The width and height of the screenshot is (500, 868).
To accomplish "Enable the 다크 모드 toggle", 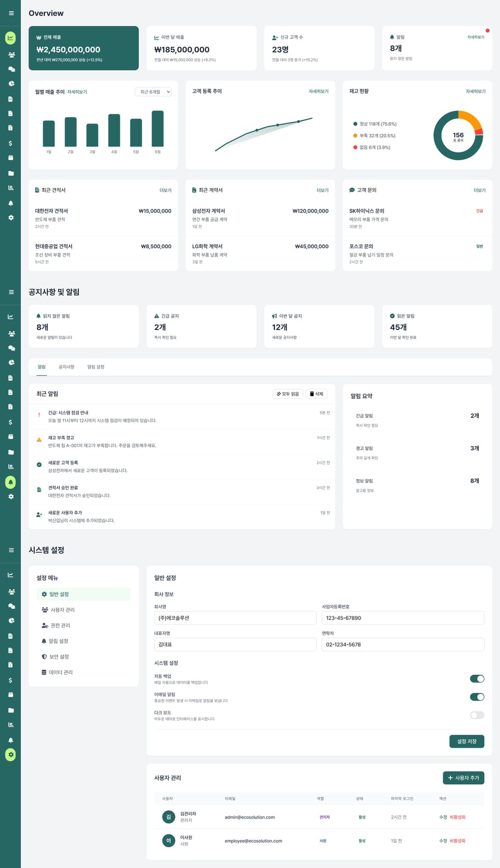I will click(x=477, y=715).
